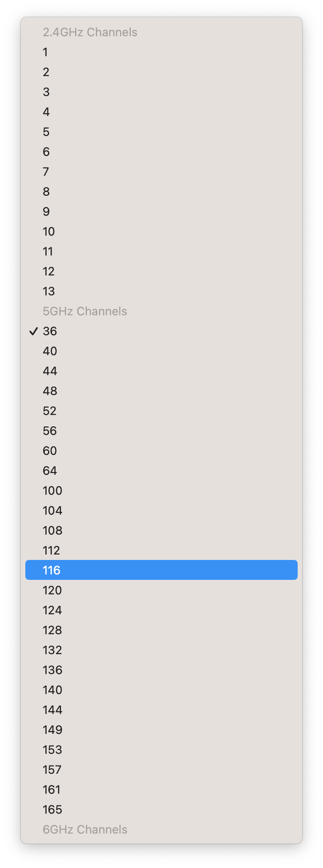Choose channel 144 from the channel list
323x868 pixels.
point(52,710)
